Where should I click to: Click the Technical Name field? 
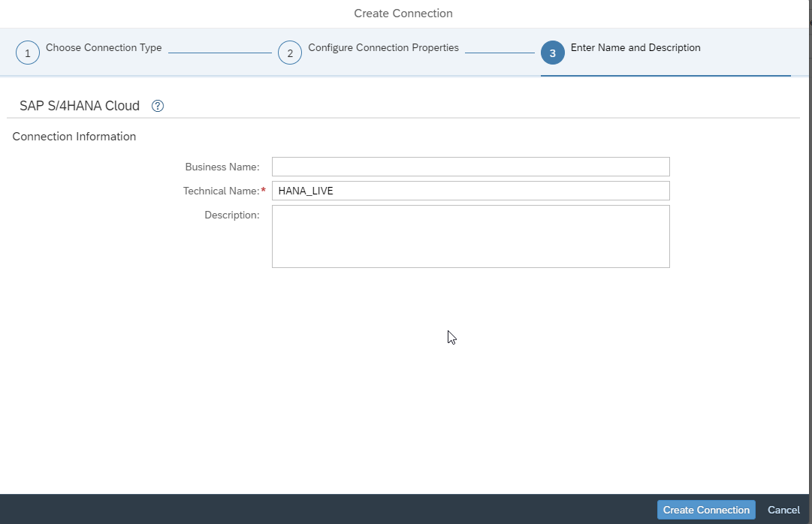471,191
